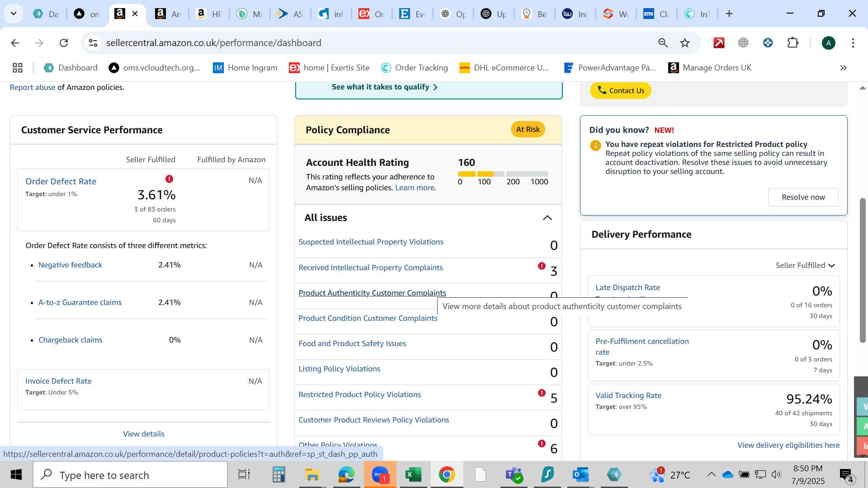Click the Resolve now button
This screenshot has height=488, width=868.
pyautogui.click(x=803, y=197)
